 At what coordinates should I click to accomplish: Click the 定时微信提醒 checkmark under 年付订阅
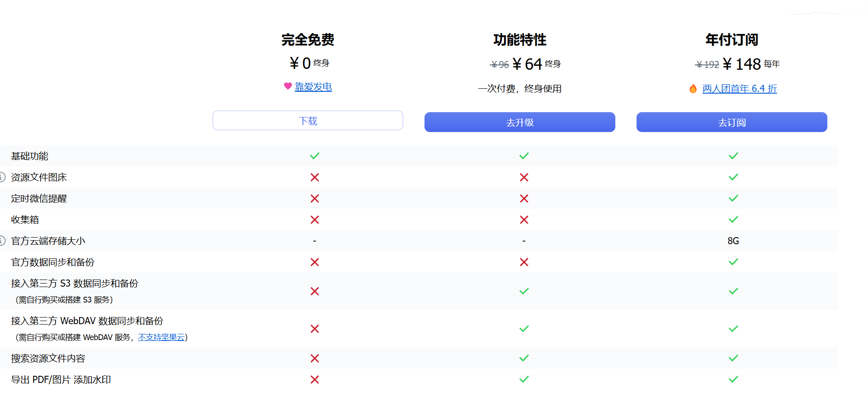[733, 198]
